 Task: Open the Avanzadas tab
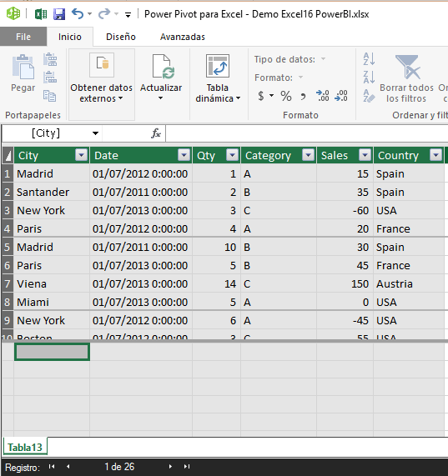tap(183, 37)
